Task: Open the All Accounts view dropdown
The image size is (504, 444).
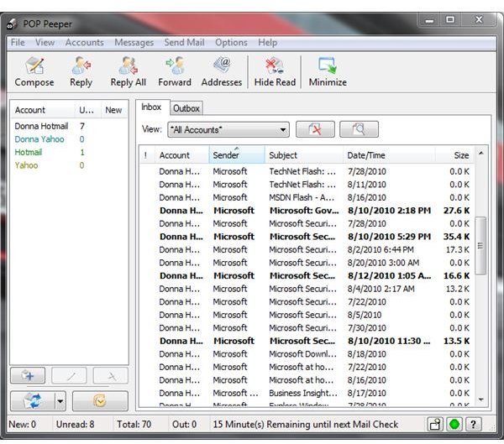Action: (228, 129)
